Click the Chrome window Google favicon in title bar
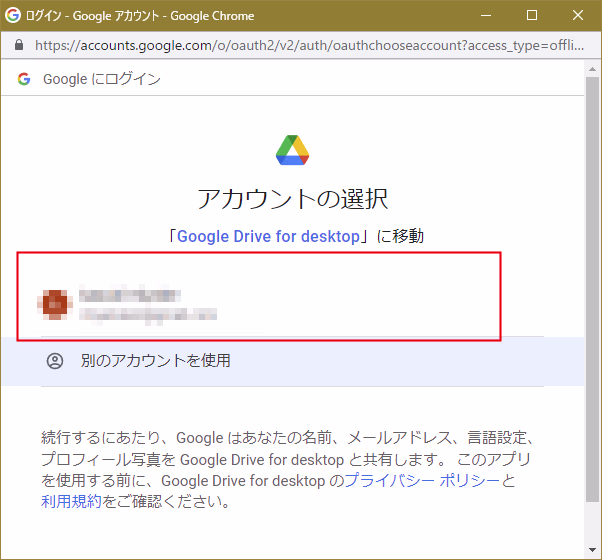Screen dimensions: 602x560 (x=13, y=15)
